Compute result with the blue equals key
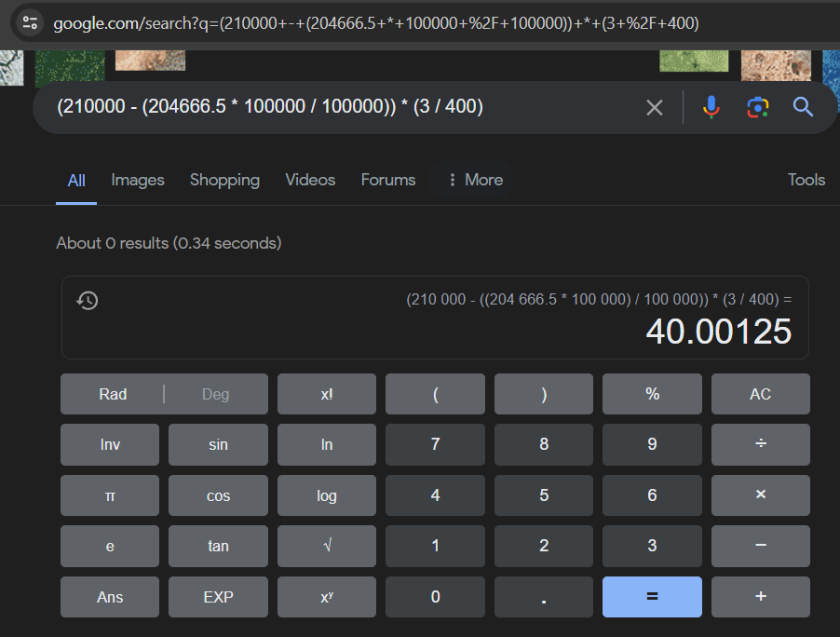 [x=652, y=597]
